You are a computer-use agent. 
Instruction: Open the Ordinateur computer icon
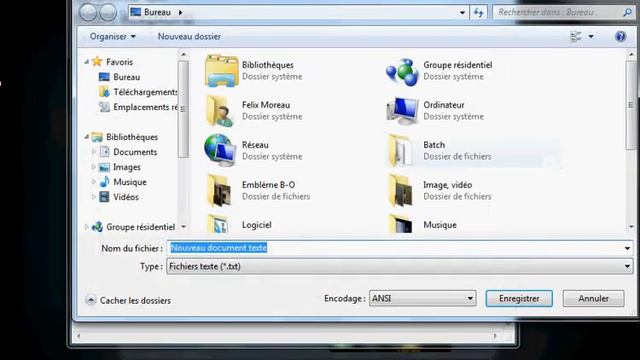(402, 111)
